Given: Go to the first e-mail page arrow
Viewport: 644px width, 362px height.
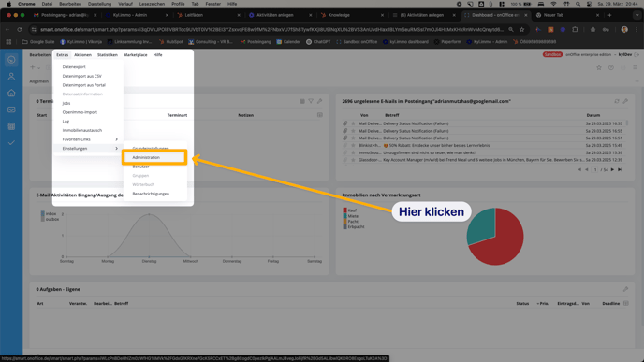Looking at the screenshot, I should point(579,169).
